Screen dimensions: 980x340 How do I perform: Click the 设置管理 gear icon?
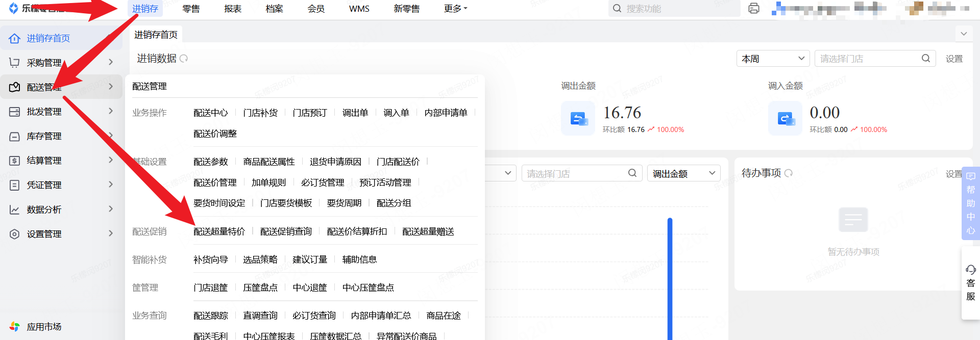click(x=14, y=234)
